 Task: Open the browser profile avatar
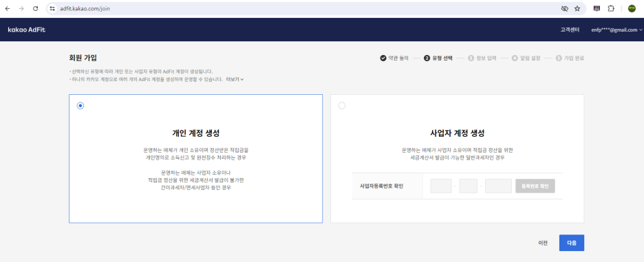click(x=632, y=9)
